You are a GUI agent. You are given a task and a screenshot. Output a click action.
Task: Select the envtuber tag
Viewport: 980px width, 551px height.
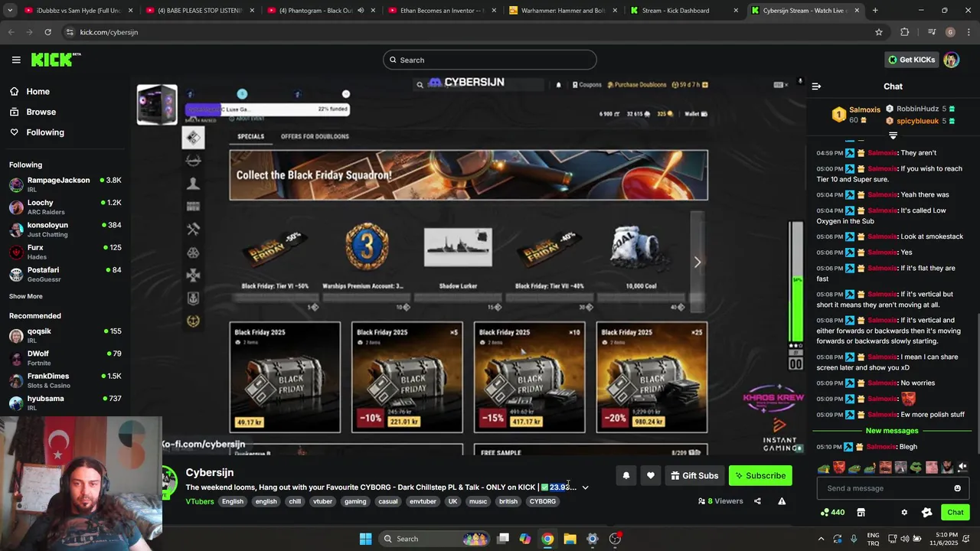pos(423,501)
